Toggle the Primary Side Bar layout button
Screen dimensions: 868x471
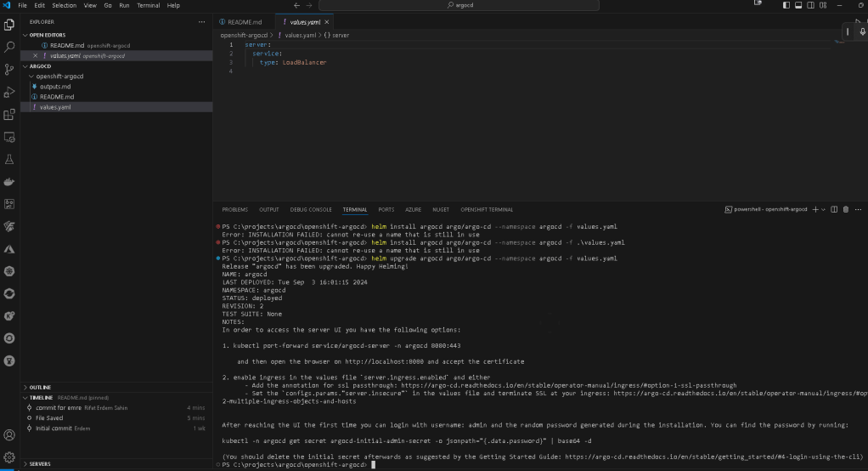point(786,5)
